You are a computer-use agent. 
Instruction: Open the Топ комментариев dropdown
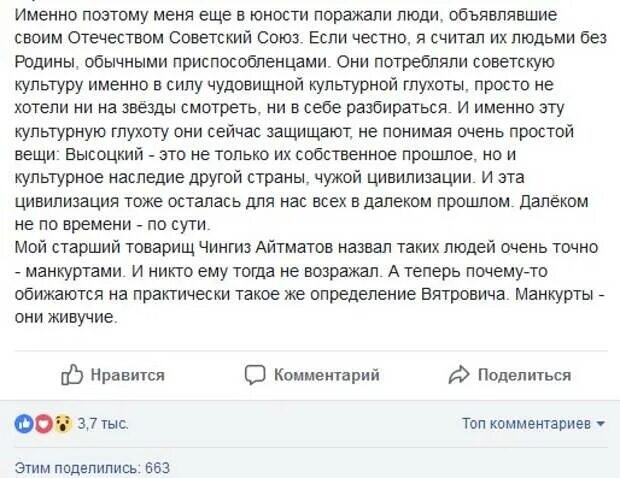point(534,423)
